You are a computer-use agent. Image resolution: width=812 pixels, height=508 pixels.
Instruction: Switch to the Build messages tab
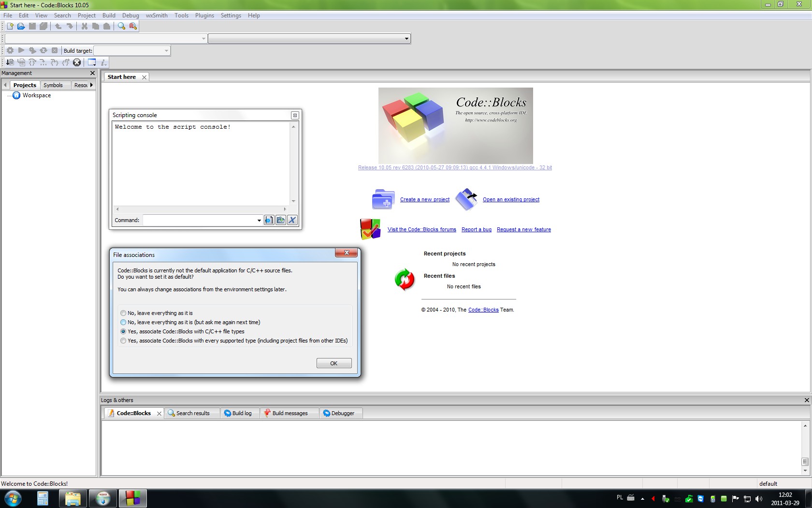[290, 413]
